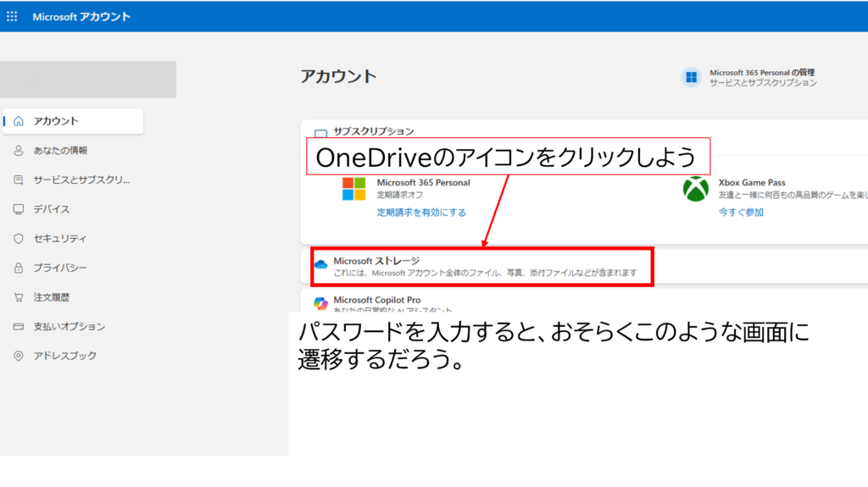The width and height of the screenshot is (868, 487).
Task: Open セキュリティ in the sidebar
Action: 73,239
